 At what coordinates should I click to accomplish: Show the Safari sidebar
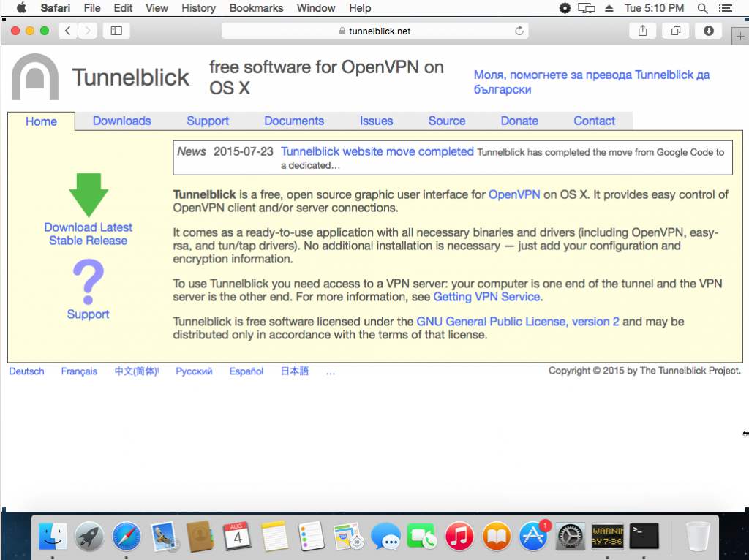coord(116,31)
